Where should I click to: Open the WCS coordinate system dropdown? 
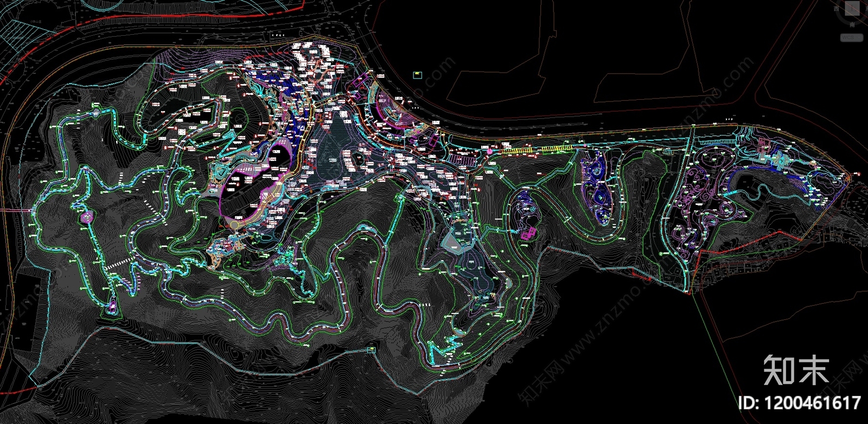coord(851,37)
